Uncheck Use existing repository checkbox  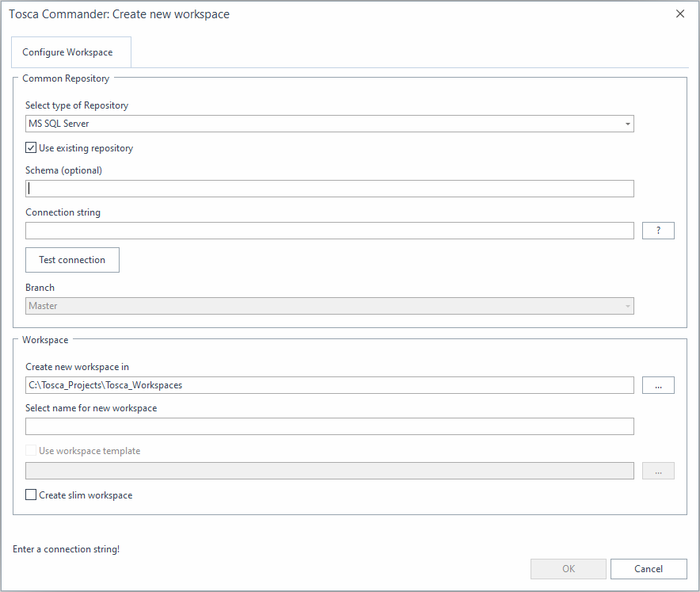click(31, 148)
